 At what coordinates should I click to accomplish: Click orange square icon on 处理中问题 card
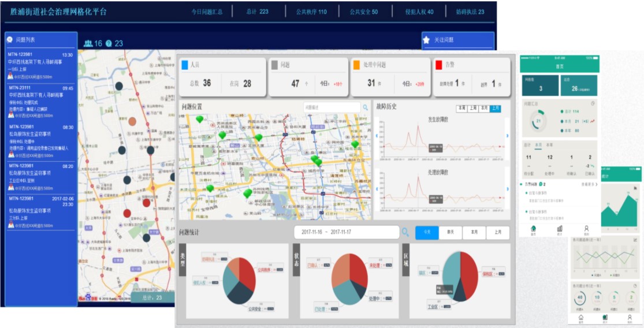[x=356, y=65]
